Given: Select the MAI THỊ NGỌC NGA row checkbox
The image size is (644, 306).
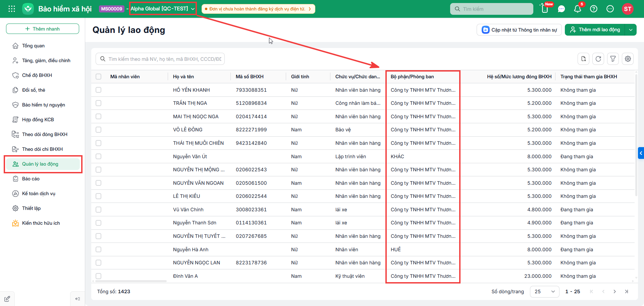Looking at the screenshot, I should pyautogui.click(x=98, y=116).
